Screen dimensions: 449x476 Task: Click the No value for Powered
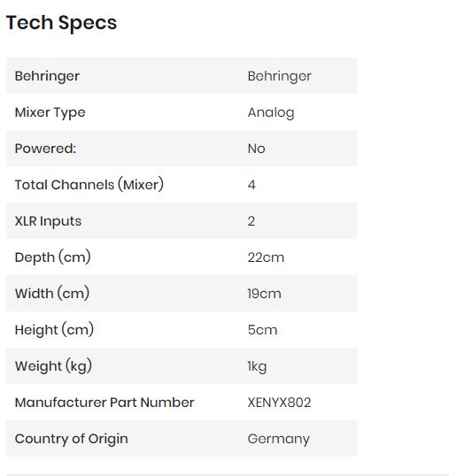[257, 149]
